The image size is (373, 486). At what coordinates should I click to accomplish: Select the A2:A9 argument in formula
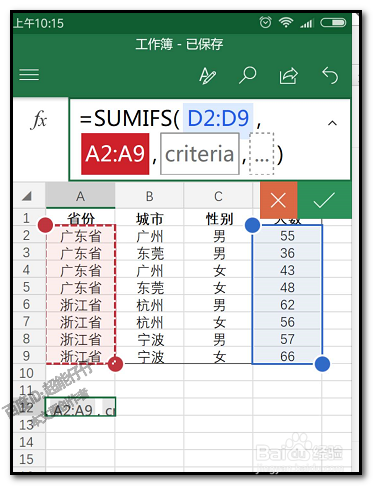coord(115,154)
